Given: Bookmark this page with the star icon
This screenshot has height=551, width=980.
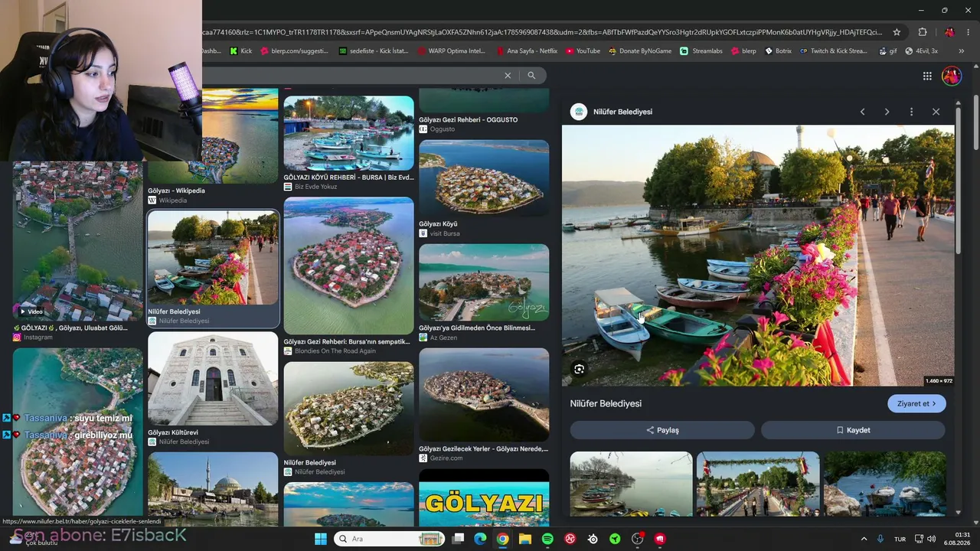Looking at the screenshot, I should [x=897, y=32].
